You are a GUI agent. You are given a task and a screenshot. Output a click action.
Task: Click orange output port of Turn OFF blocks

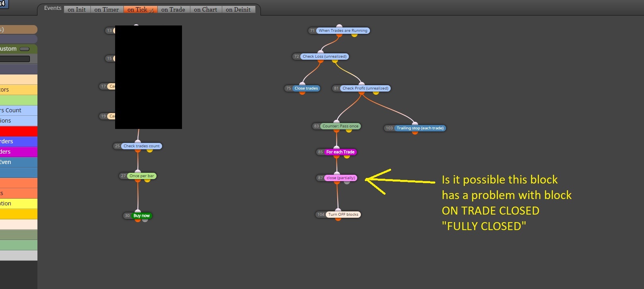point(338,219)
